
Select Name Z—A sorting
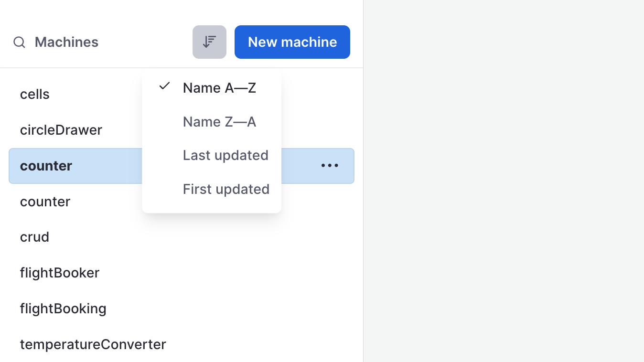tap(219, 121)
